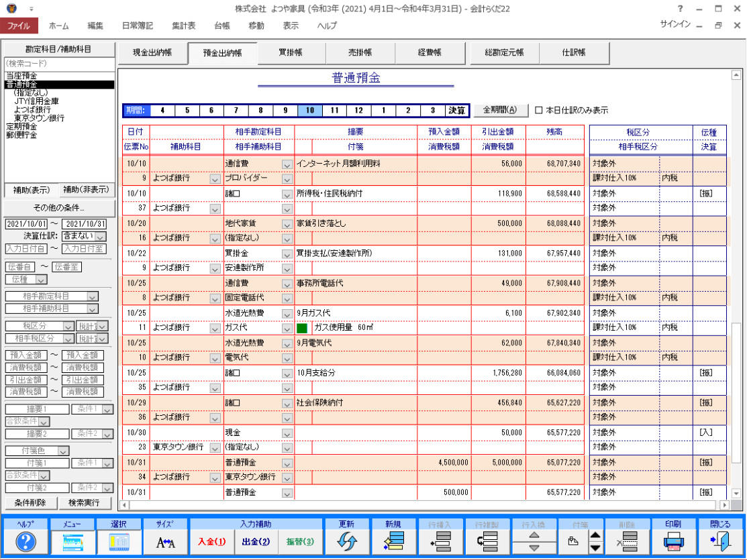Open the Menu icon in bottom toolbar

tap(72, 542)
